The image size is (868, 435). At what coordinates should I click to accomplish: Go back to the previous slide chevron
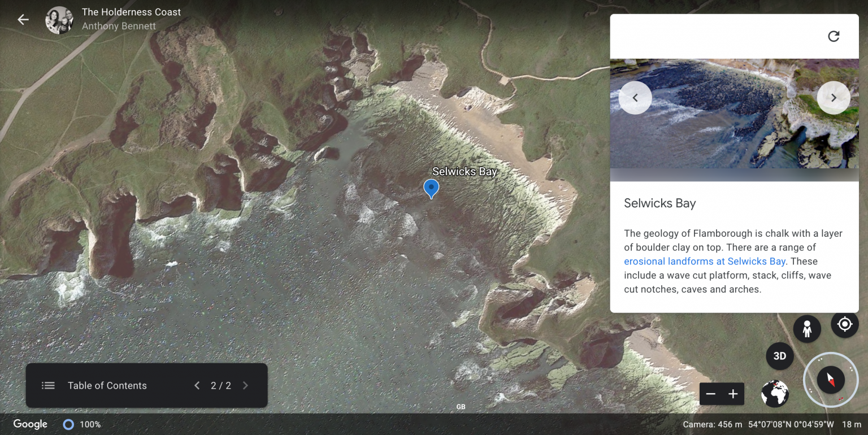tap(197, 385)
